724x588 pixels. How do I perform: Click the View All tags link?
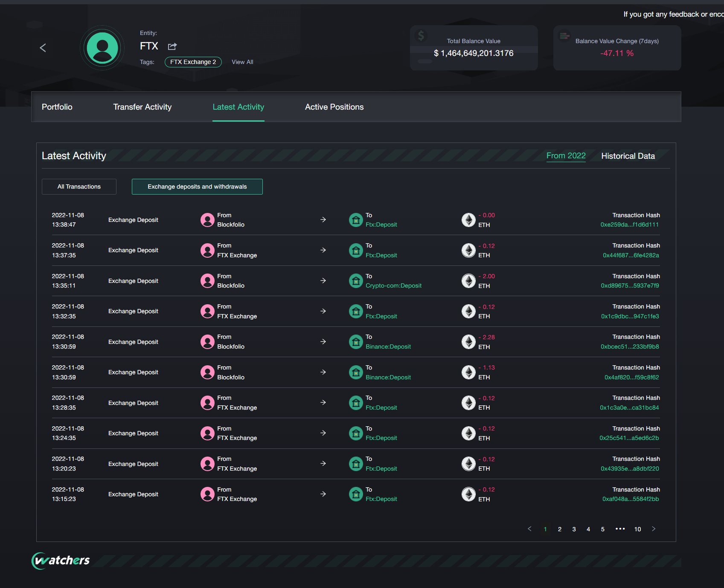[242, 62]
